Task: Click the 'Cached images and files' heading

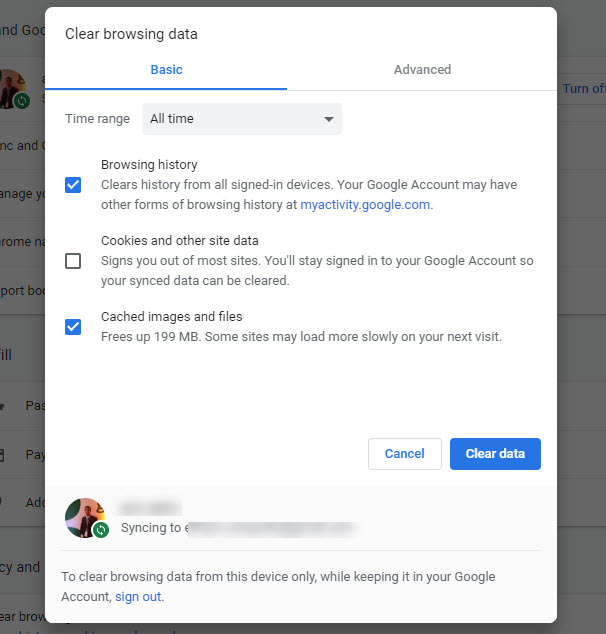Action: 171,317
